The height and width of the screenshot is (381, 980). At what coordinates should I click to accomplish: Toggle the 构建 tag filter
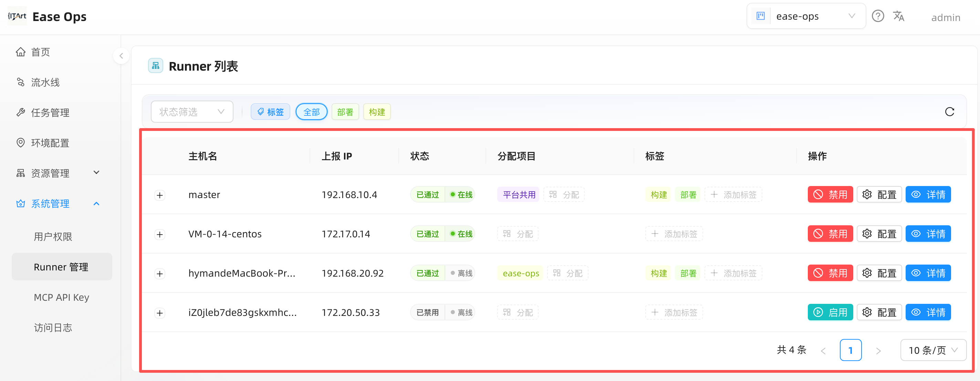(377, 112)
